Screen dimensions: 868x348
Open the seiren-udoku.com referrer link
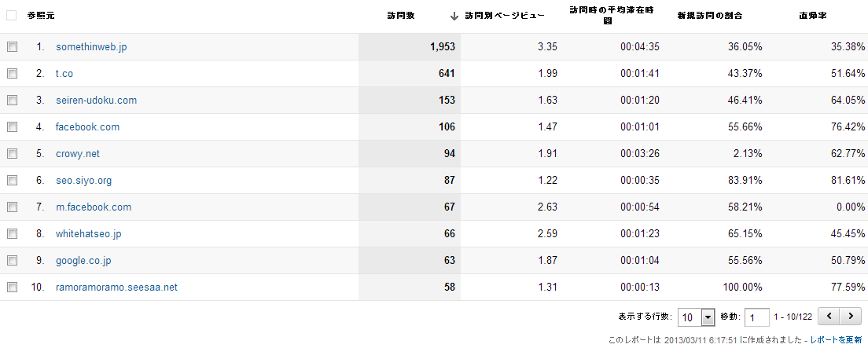(x=96, y=101)
